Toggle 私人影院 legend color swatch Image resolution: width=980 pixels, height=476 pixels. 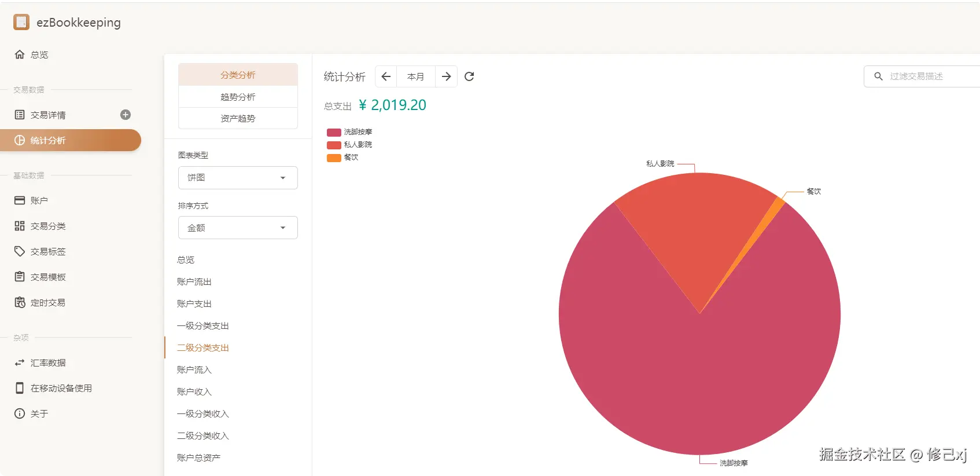click(x=334, y=145)
